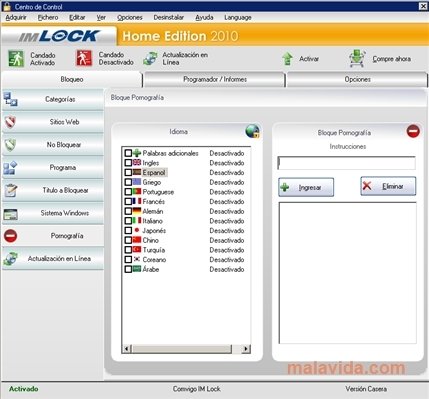Open the Language menu
This screenshot has width=429, height=399.
(238, 17)
